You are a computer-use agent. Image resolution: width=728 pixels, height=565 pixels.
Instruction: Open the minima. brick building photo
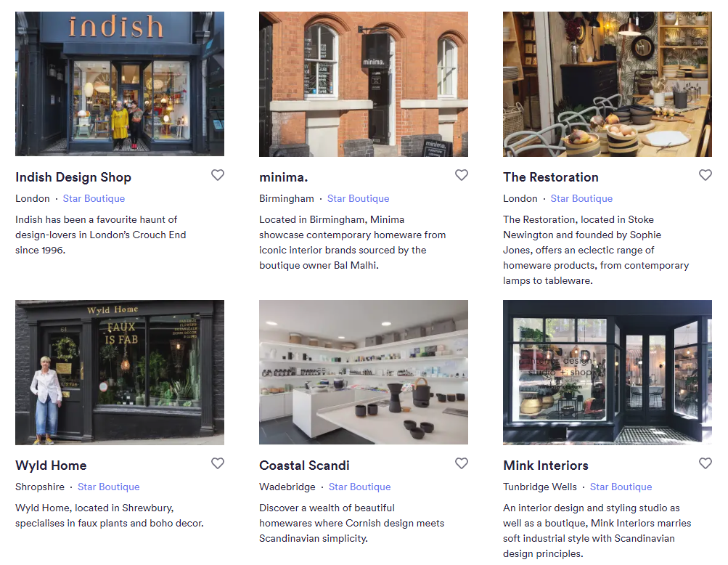coord(364,84)
